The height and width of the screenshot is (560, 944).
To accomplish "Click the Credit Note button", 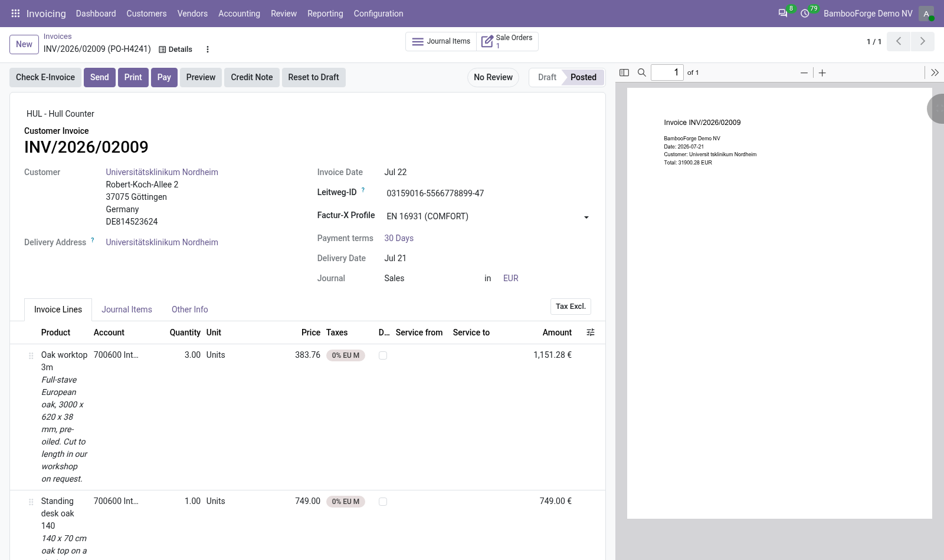I will [x=252, y=77].
